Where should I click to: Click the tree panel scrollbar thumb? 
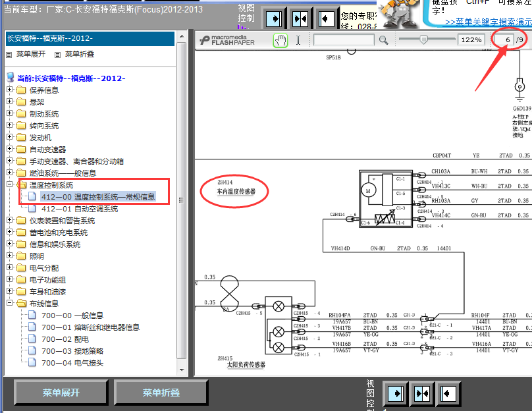click(182, 200)
